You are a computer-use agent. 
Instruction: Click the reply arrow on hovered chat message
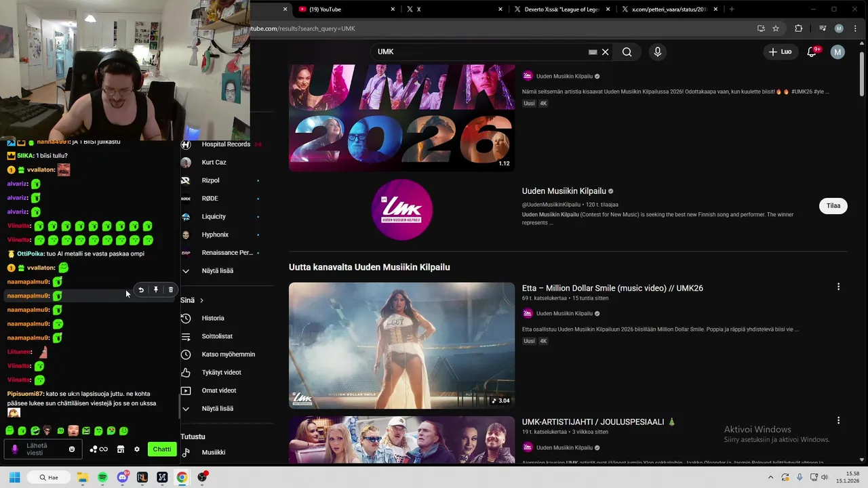point(141,289)
